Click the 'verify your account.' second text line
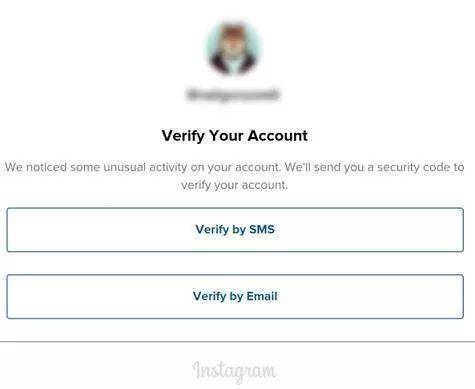The height and width of the screenshot is (389, 475). 234,185
